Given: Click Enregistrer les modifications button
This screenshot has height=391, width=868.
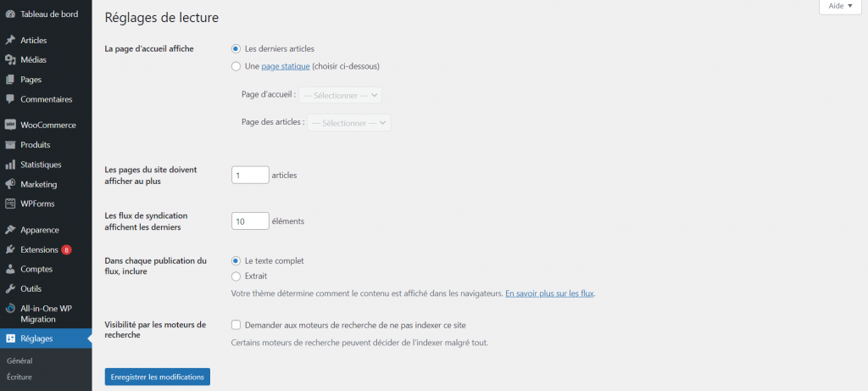Looking at the screenshot, I should click(x=158, y=376).
